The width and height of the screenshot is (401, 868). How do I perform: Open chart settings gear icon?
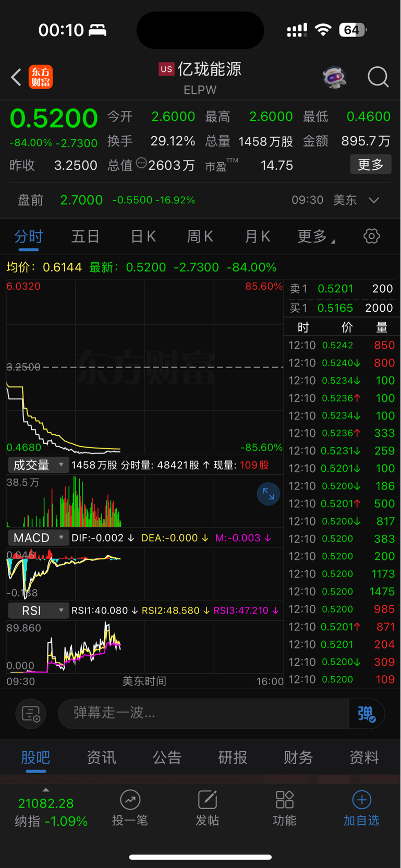(371, 236)
